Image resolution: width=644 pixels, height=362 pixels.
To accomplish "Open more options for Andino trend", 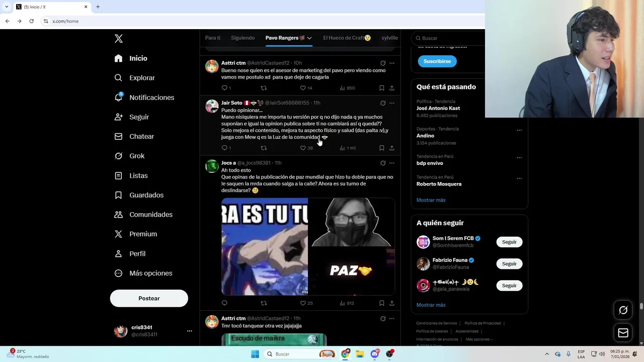I will click(x=519, y=130).
